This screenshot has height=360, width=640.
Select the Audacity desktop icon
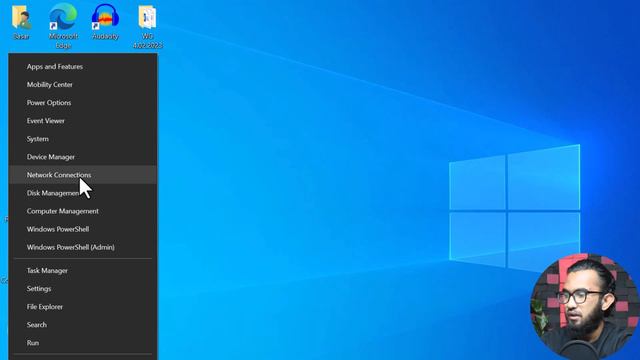tap(105, 22)
